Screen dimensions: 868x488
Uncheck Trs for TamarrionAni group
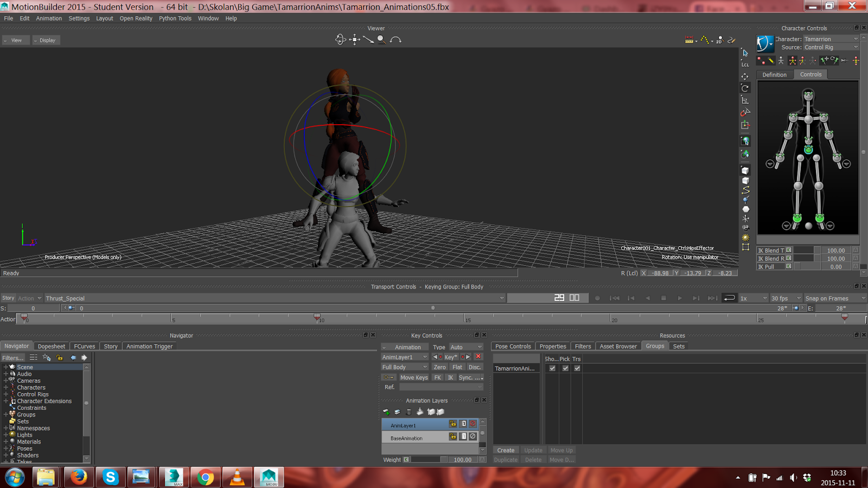point(577,368)
